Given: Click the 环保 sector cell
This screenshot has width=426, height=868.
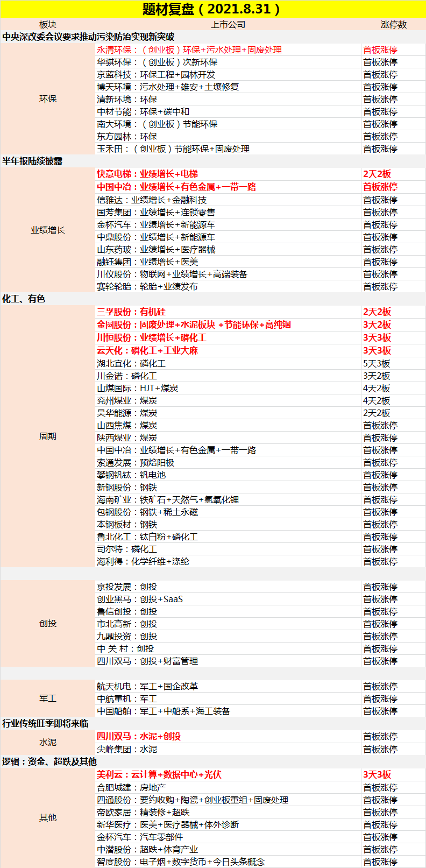Looking at the screenshot, I should (47, 99).
